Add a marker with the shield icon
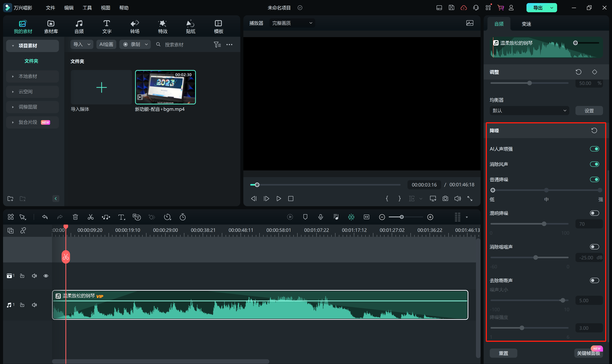The width and height of the screenshot is (612, 364). pos(305,217)
